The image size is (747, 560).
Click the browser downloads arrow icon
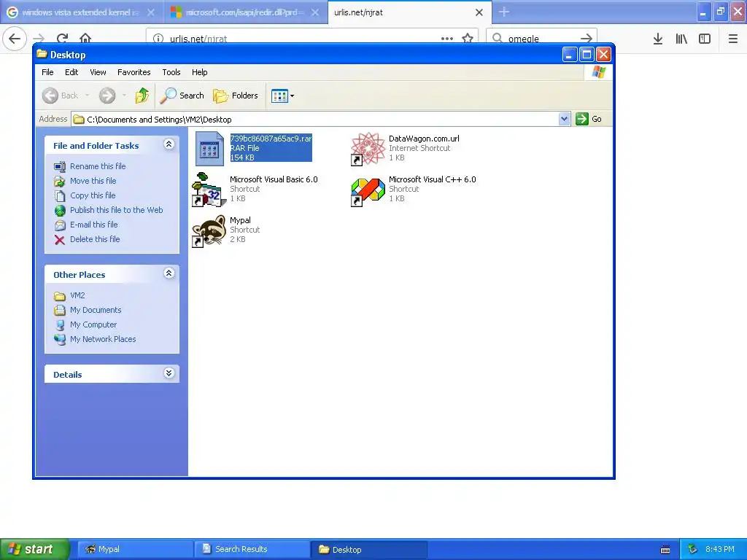click(x=658, y=39)
